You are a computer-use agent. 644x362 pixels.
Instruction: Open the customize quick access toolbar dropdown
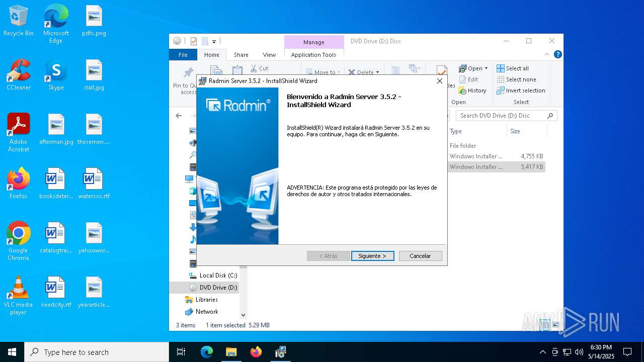214,41
